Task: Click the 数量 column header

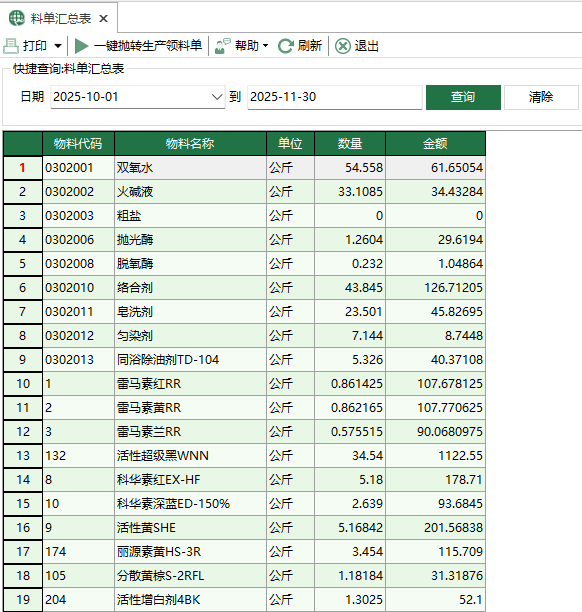Action: click(x=350, y=144)
